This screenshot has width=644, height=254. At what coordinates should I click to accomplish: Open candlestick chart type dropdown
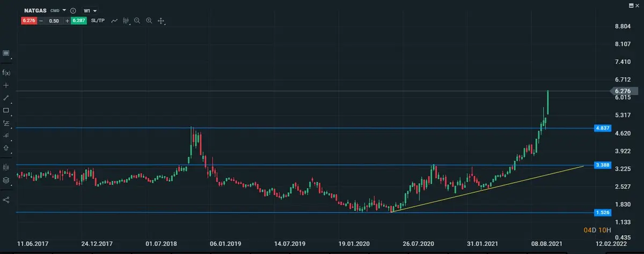pyautogui.click(x=126, y=20)
